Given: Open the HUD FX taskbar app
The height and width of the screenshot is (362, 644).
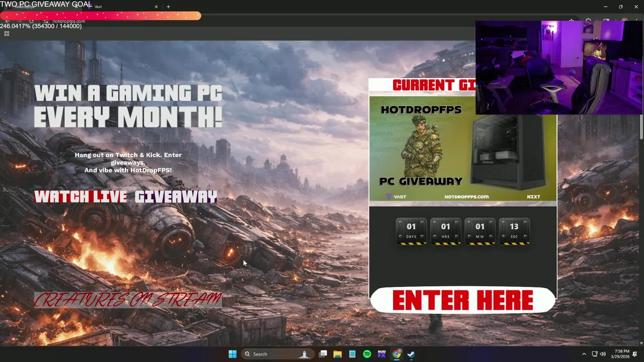Looking at the screenshot, I should [x=381, y=354].
